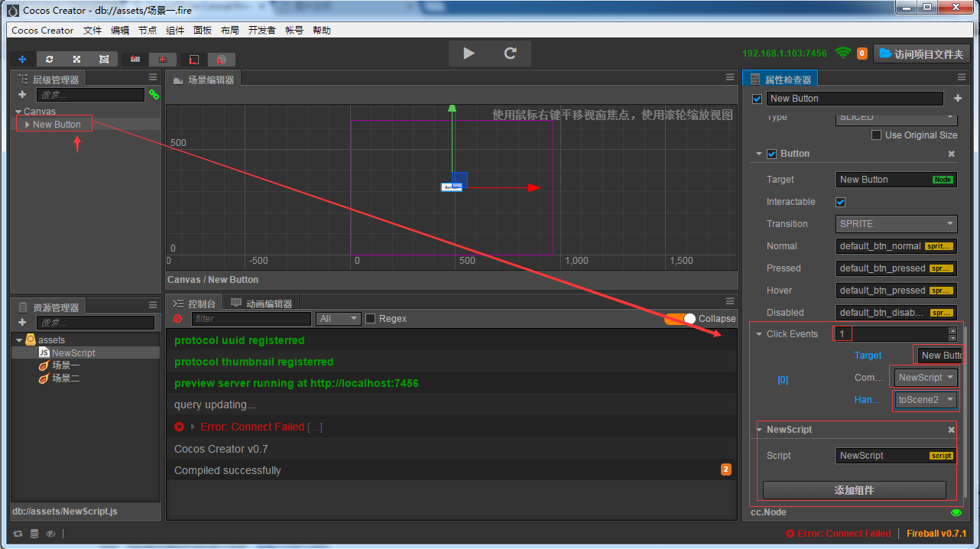Click the hidden-eye icon in status bar

coord(50,534)
